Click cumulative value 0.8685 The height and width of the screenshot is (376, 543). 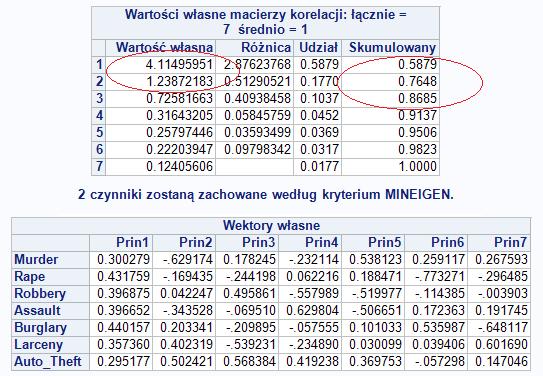[417, 98]
